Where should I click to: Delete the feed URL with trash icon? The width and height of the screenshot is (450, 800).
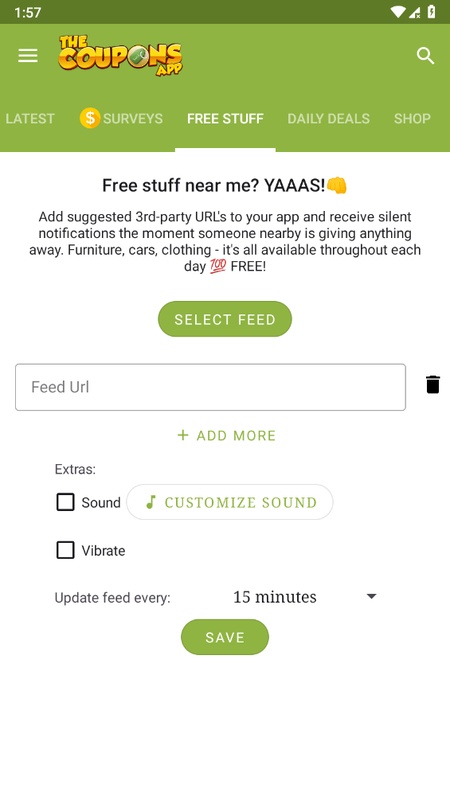tap(433, 385)
